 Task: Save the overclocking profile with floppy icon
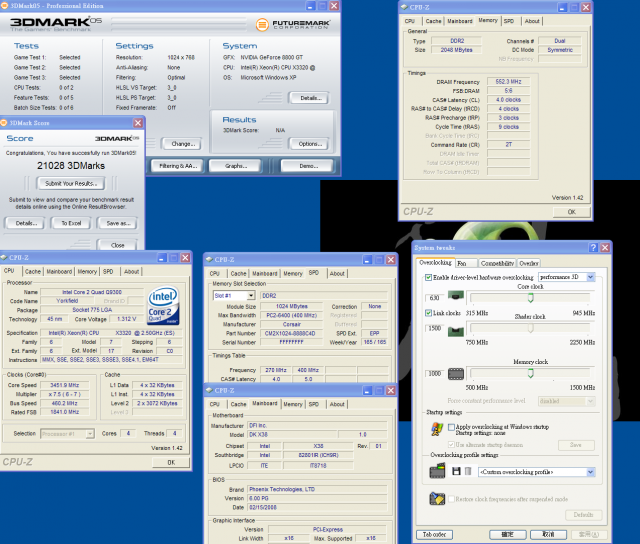point(456,471)
